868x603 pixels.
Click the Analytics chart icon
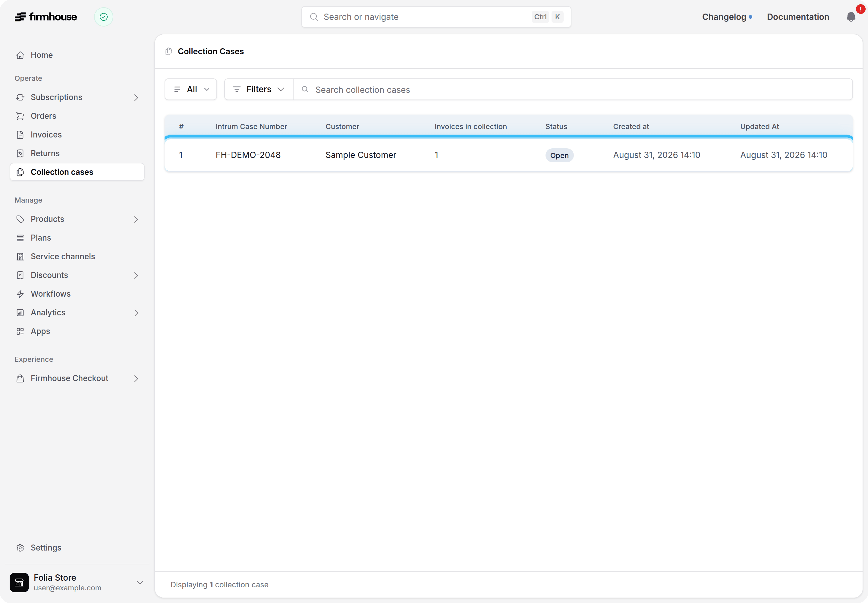[x=20, y=313]
